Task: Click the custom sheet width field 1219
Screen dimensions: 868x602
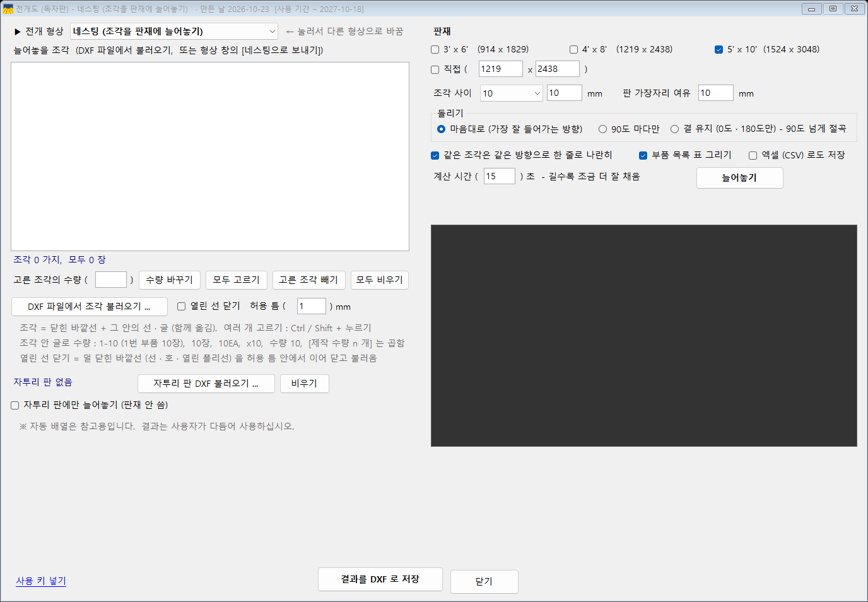Action: pos(501,69)
